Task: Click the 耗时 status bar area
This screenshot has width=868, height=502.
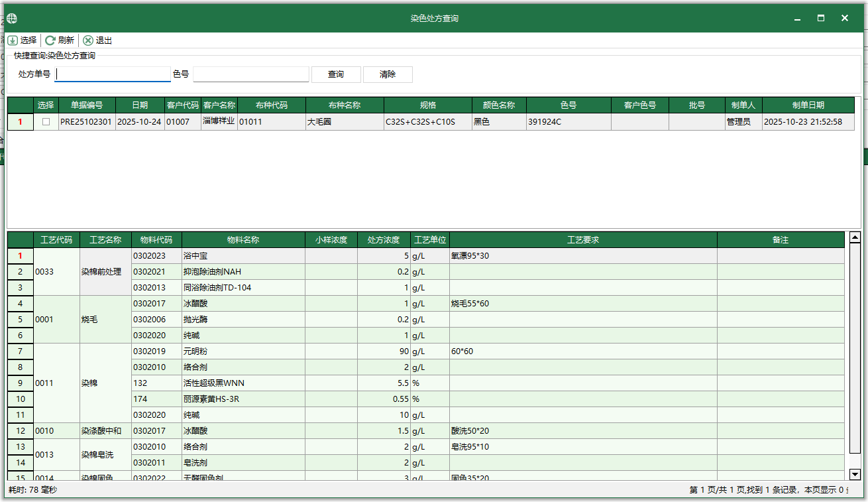Action: click(33, 492)
